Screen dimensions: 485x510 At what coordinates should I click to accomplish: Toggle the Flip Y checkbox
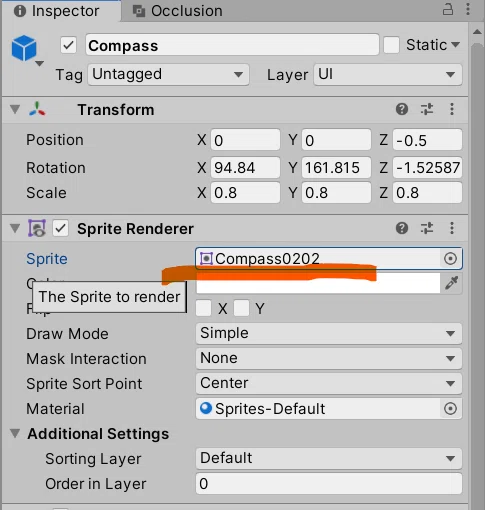pyautogui.click(x=242, y=308)
